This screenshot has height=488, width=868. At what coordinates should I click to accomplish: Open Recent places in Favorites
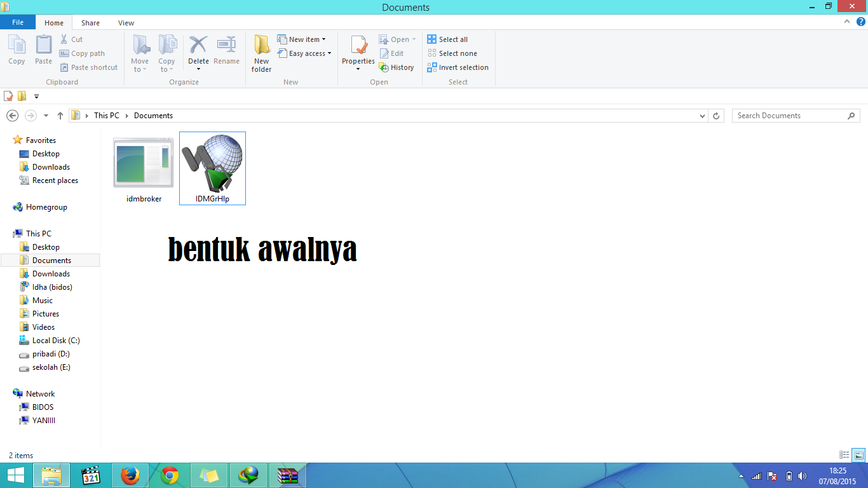tap(55, 180)
